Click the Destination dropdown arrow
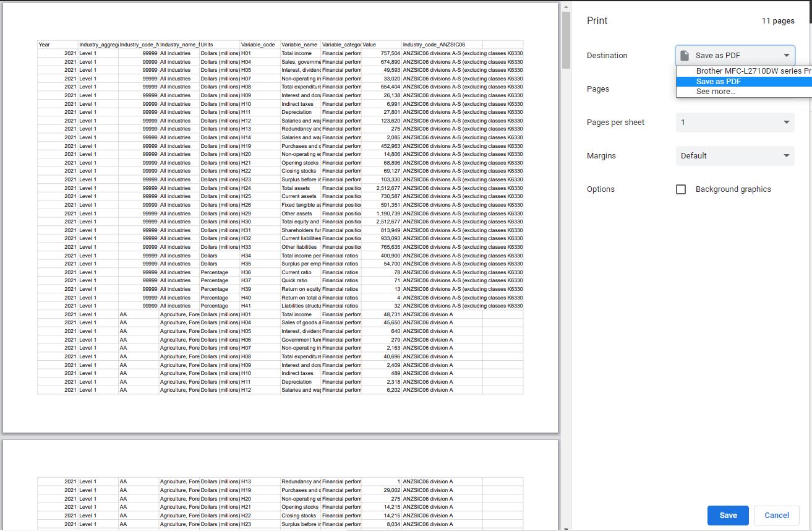The width and height of the screenshot is (812, 531). (787, 55)
